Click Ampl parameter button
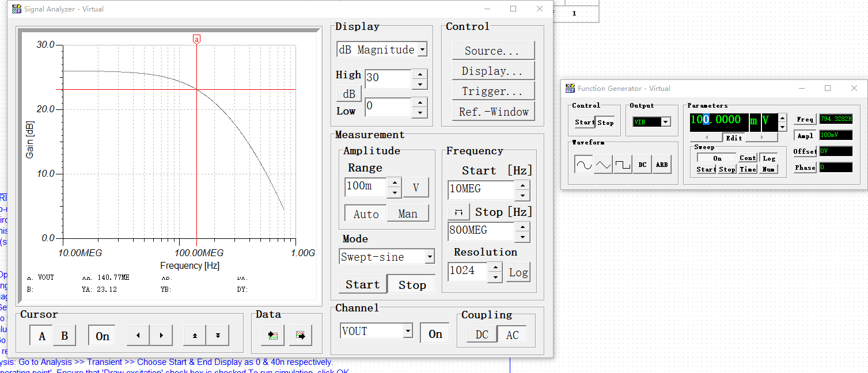This screenshot has height=373, width=868. (x=805, y=136)
